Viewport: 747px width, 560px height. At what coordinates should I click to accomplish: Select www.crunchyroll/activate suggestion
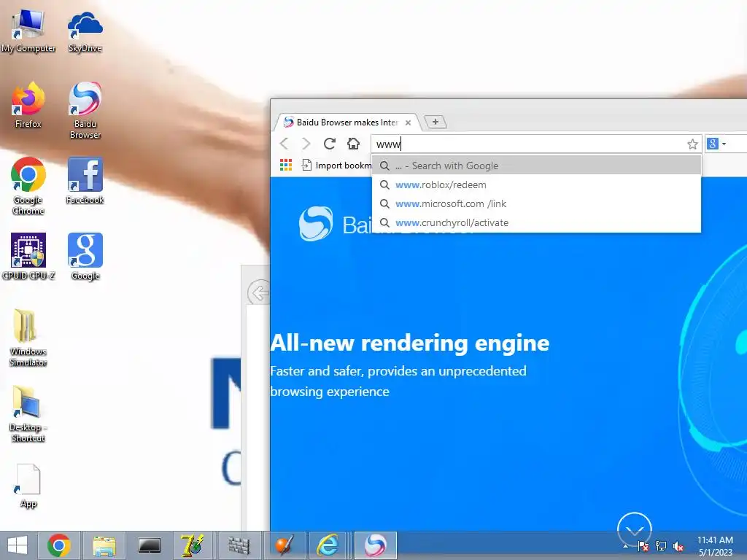536,223
